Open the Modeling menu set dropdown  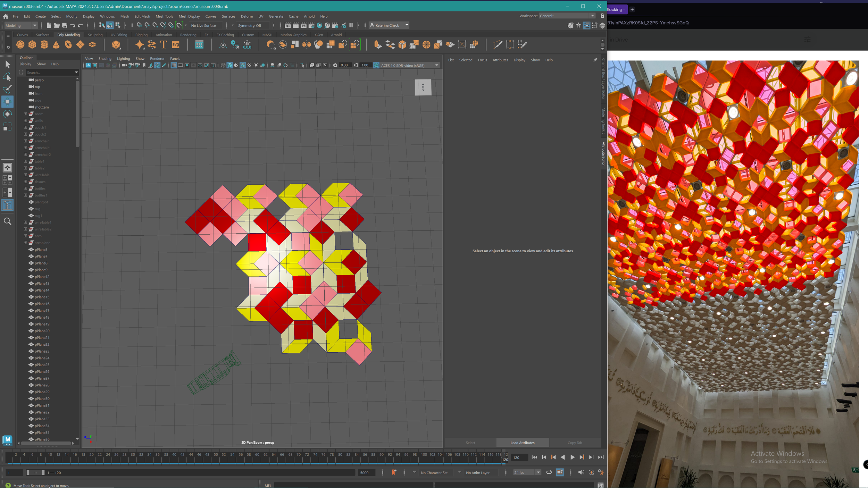(x=21, y=25)
